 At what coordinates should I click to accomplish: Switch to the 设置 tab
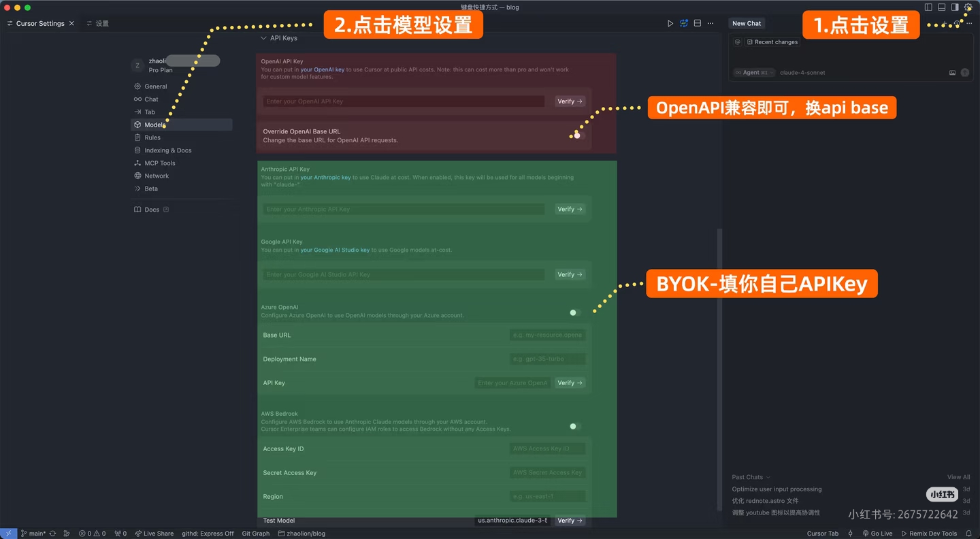click(x=98, y=23)
